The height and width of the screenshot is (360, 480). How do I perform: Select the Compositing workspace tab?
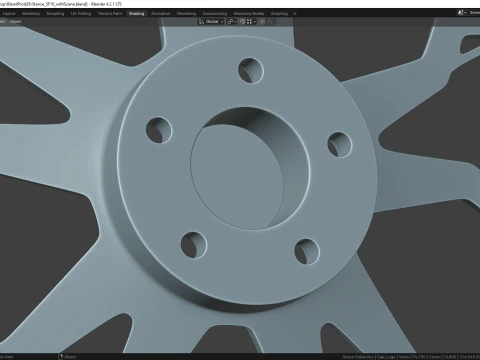tap(215, 13)
